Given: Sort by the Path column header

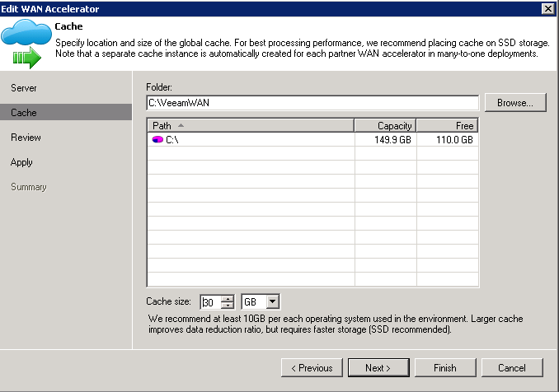Looking at the screenshot, I should point(251,126).
